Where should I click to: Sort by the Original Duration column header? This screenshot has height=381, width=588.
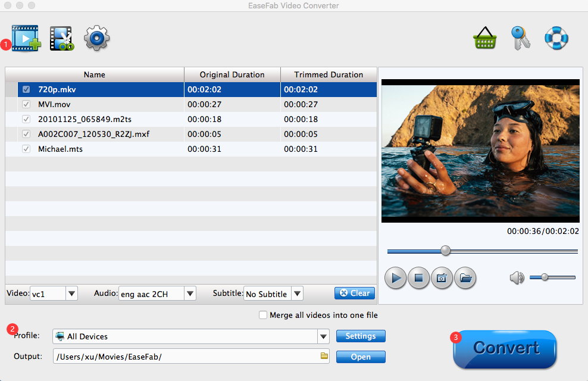(x=232, y=74)
